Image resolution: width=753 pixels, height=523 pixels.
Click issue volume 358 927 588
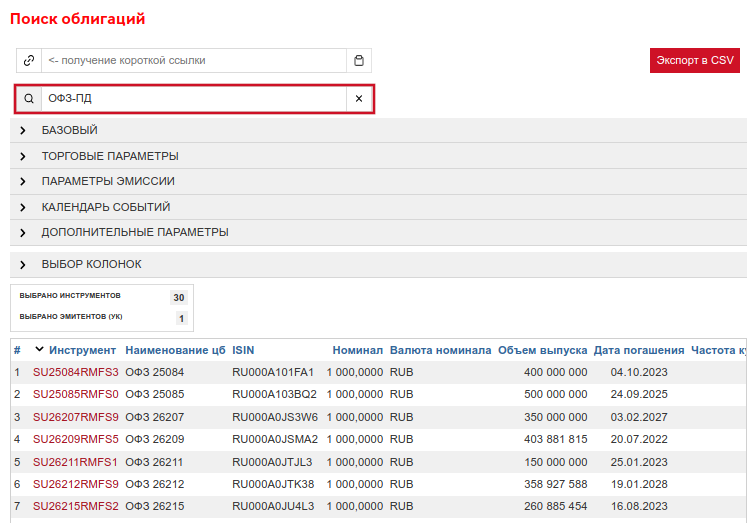tap(556, 484)
